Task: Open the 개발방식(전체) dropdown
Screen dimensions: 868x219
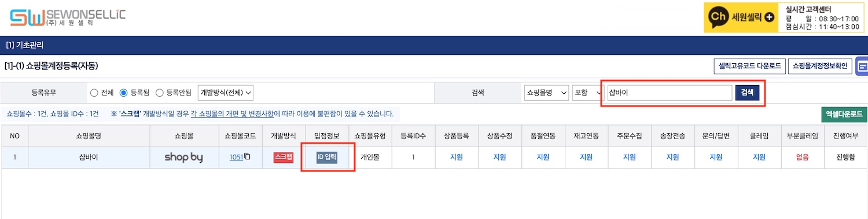Action: click(226, 92)
